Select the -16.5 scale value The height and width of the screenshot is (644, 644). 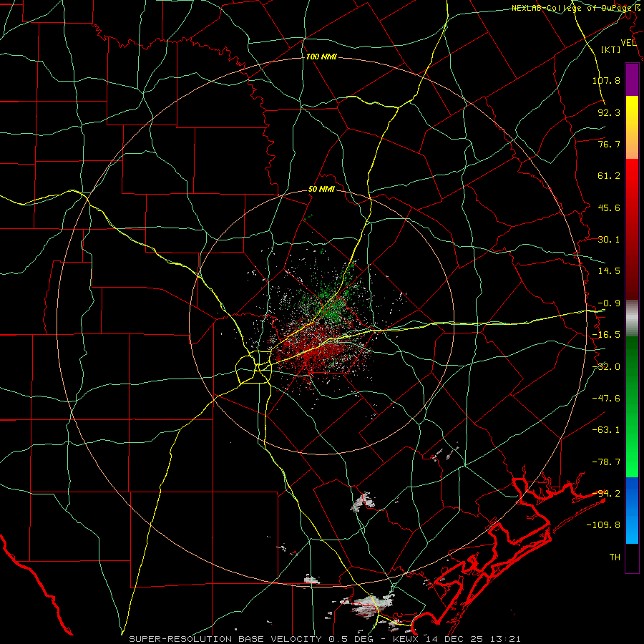(x=606, y=335)
